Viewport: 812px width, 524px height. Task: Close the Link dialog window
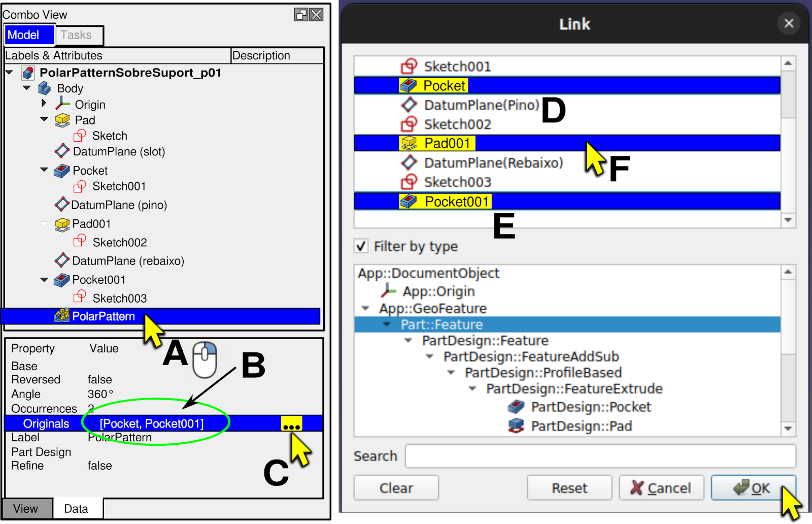coord(789,23)
